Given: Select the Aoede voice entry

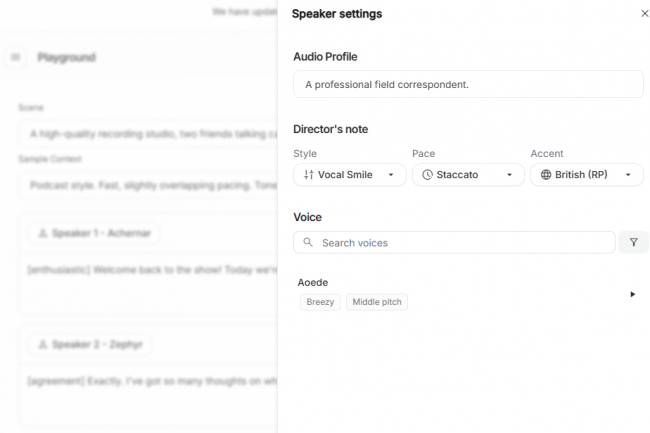Looking at the screenshot, I should point(313,282).
